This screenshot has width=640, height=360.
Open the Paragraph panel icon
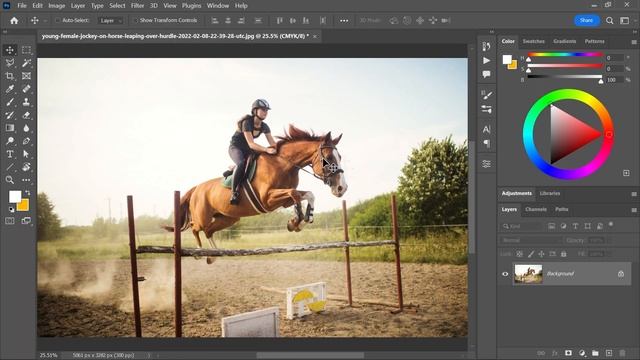click(486, 143)
